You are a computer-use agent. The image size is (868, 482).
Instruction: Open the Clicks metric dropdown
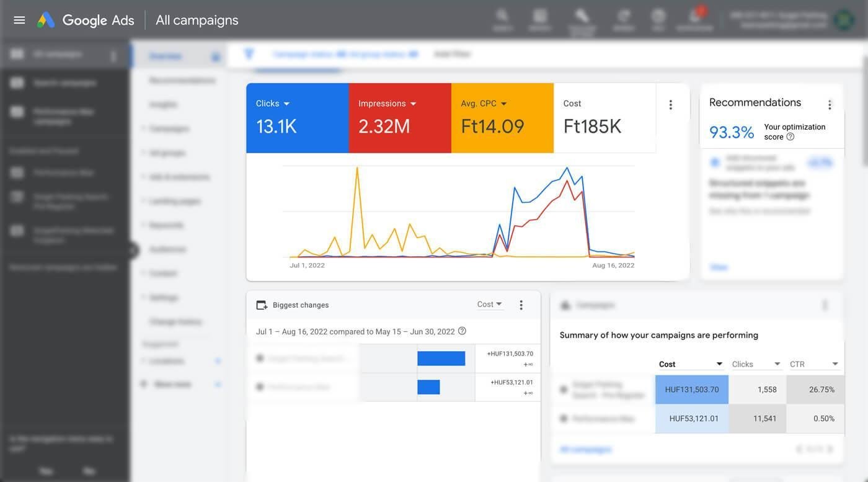tap(273, 104)
